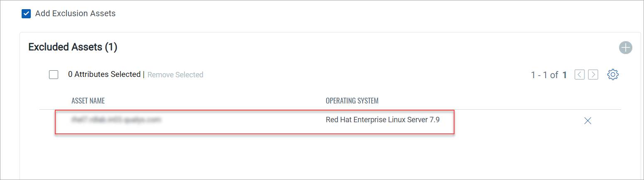
Task: Select the blurred asset name cell
Action: click(116, 120)
